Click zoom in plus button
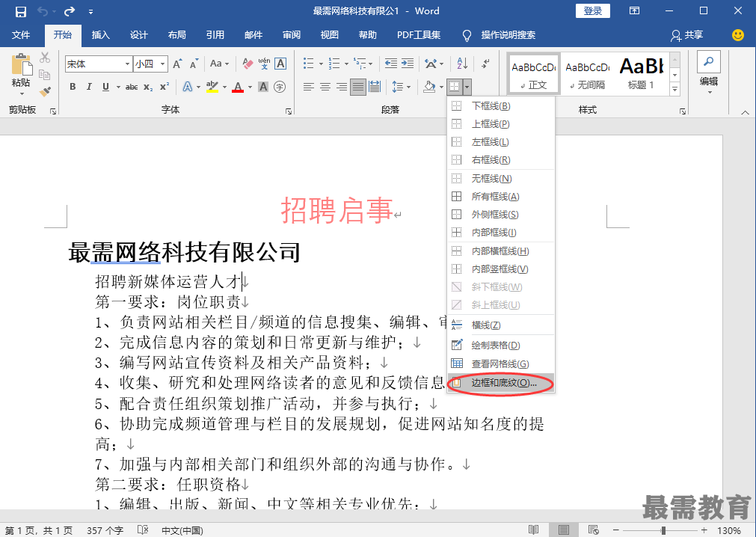 pyautogui.click(x=704, y=530)
